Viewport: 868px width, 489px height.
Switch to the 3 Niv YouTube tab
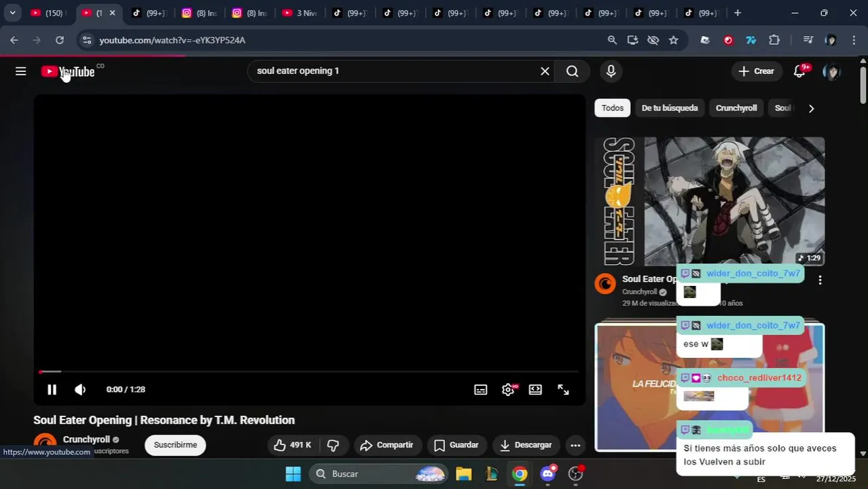point(300,13)
